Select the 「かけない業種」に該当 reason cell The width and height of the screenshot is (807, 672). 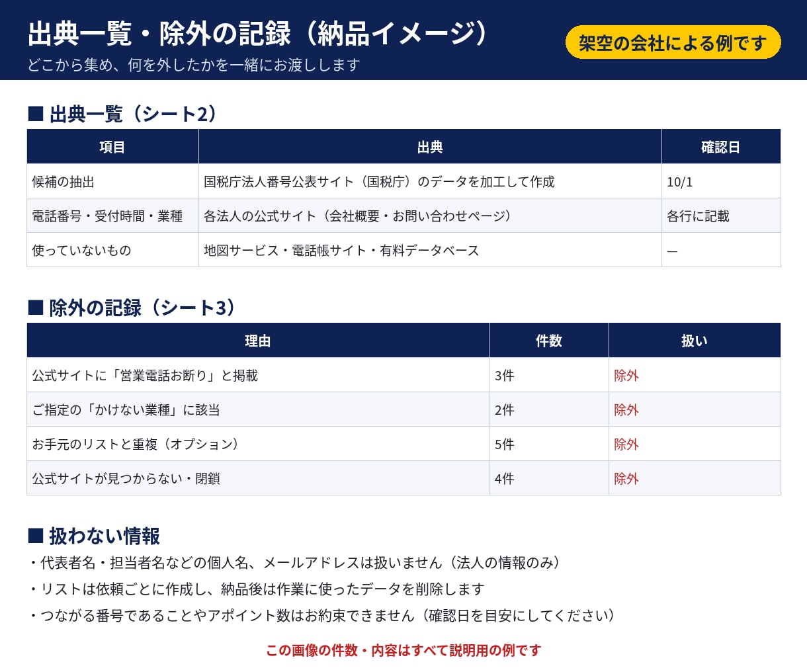pyautogui.click(x=258, y=409)
